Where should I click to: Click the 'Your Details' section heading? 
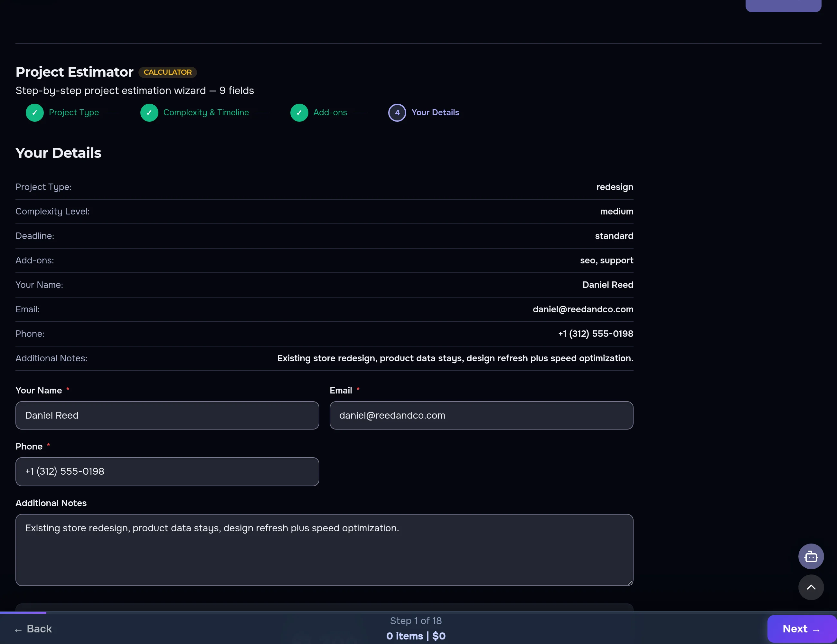click(x=58, y=153)
